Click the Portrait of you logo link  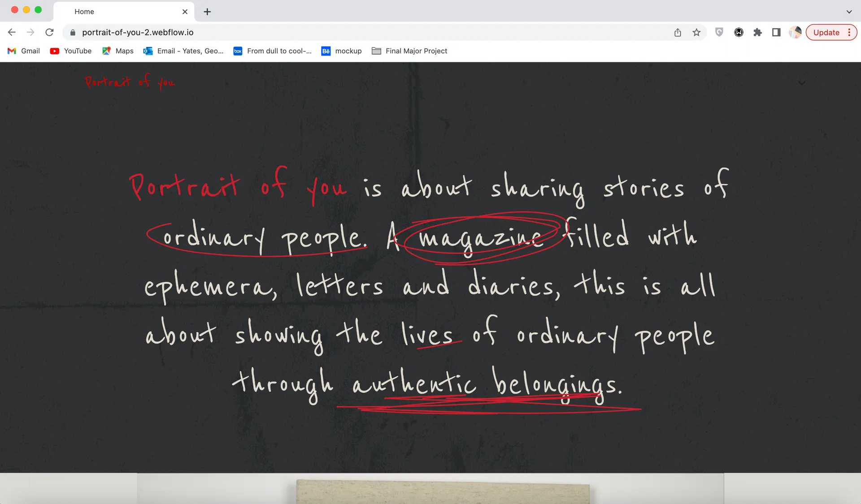(130, 82)
